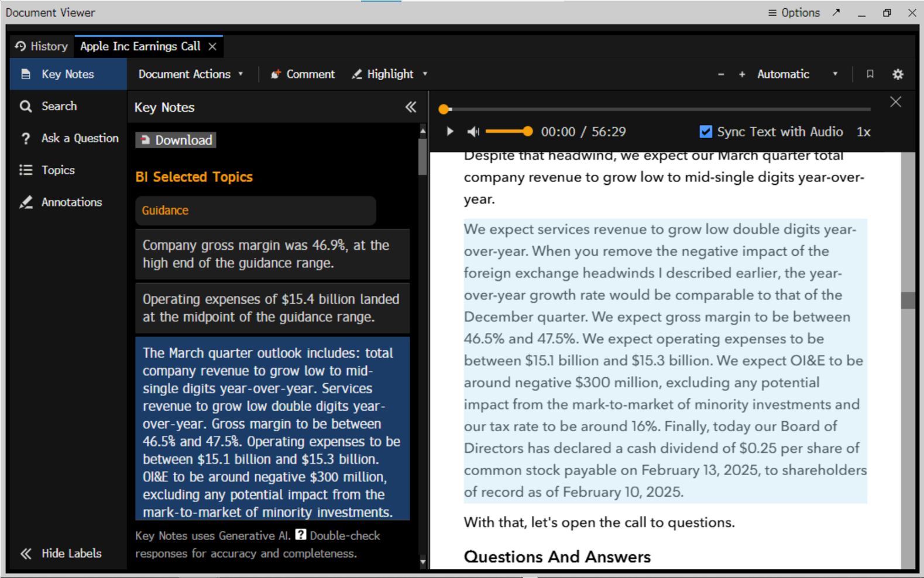Switch to Apple Inc Earnings Call tab

140,46
